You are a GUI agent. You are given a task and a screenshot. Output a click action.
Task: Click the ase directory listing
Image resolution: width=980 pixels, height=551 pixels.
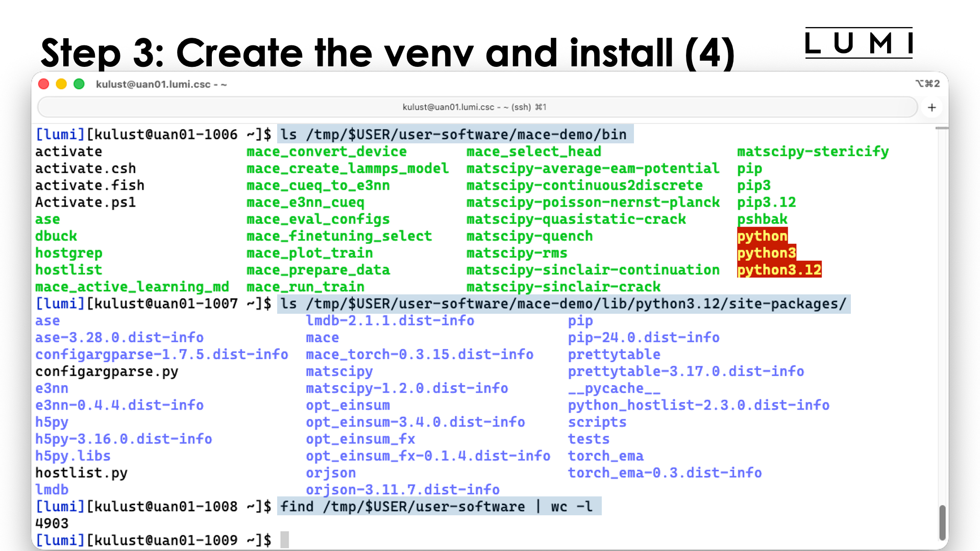pos(47,320)
